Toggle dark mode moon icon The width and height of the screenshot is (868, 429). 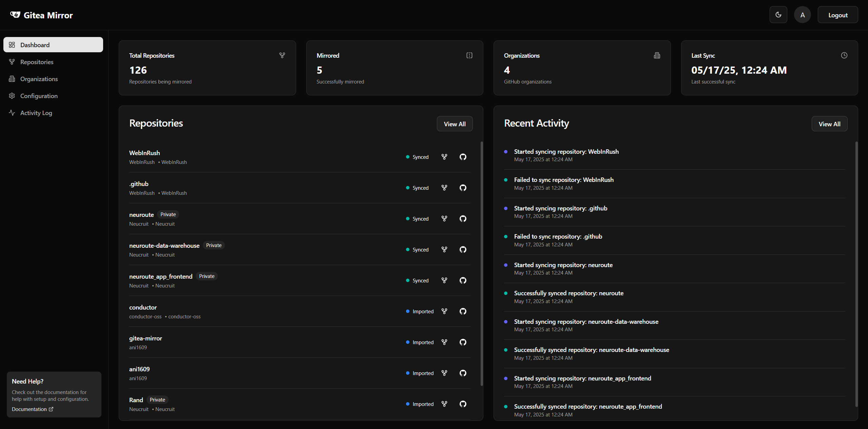click(x=778, y=15)
